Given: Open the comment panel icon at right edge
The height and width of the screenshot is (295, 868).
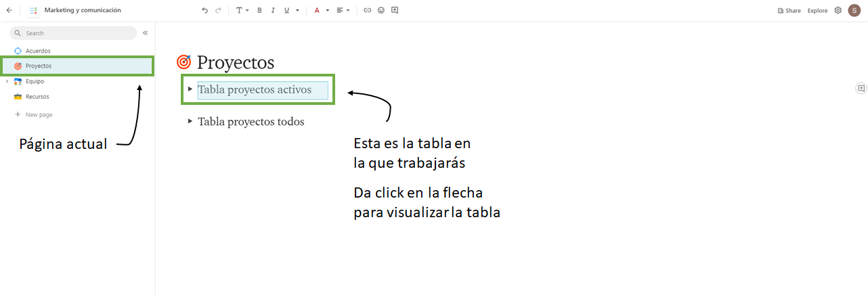Looking at the screenshot, I should (x=861, y=88).
